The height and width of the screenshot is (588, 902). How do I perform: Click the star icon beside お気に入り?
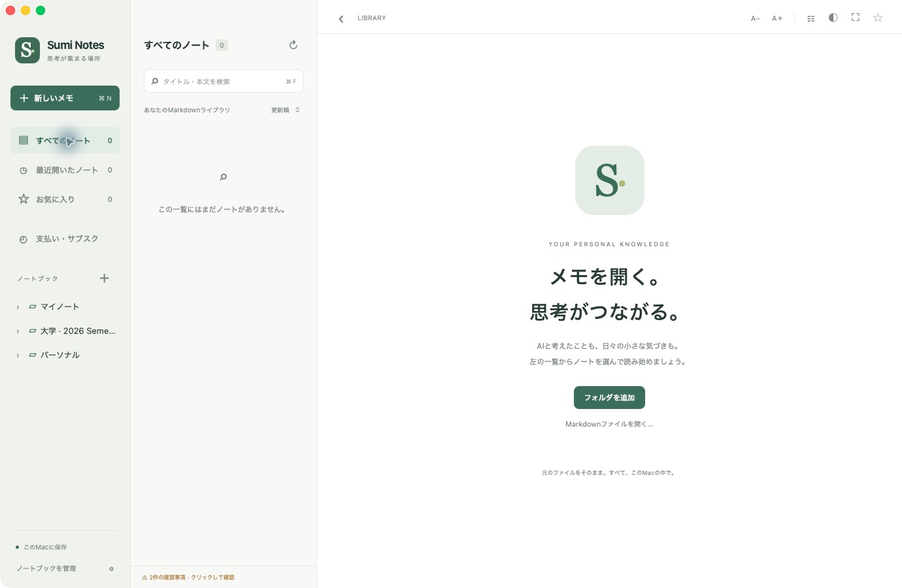tap(24, 199)
